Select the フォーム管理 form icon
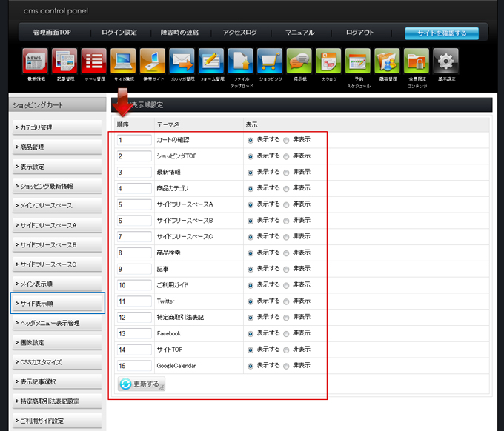 tap(211, 61)
